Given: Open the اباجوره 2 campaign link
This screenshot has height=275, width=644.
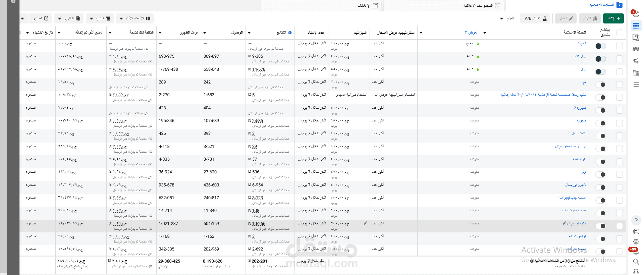Looking at the screenshot, I should click(580, 108).
